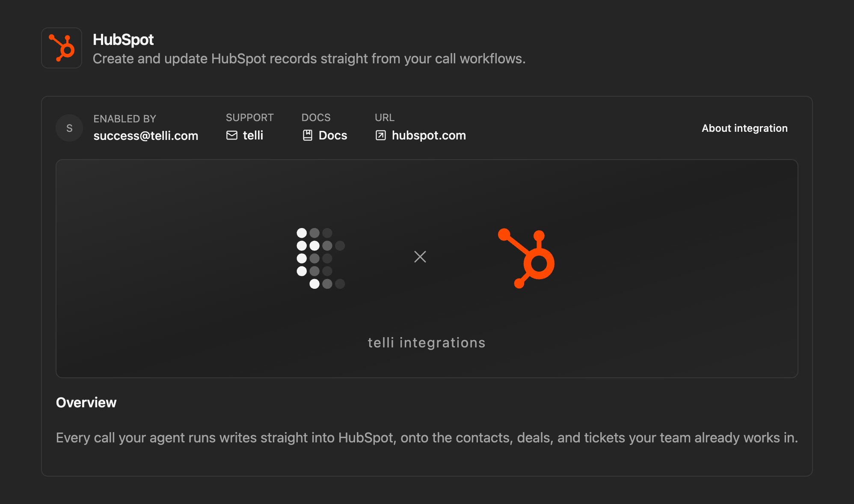
Task: Open the telli support link
Action: (x=245, y=135)
